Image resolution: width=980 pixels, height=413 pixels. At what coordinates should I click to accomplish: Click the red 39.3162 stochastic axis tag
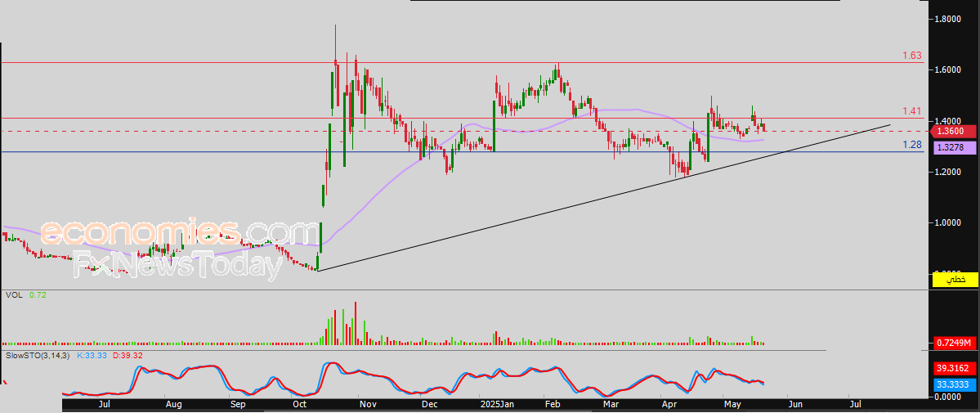tap(954, 369)
